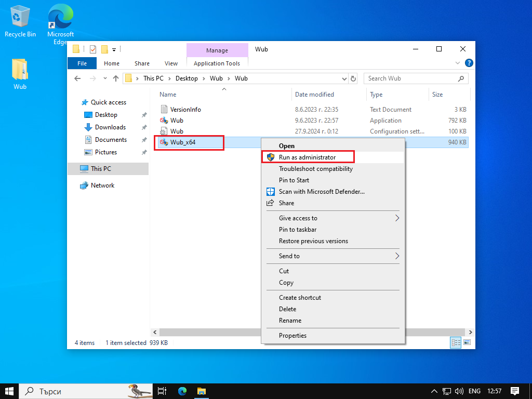Choose Cut from the context menu

pos(333,271)
